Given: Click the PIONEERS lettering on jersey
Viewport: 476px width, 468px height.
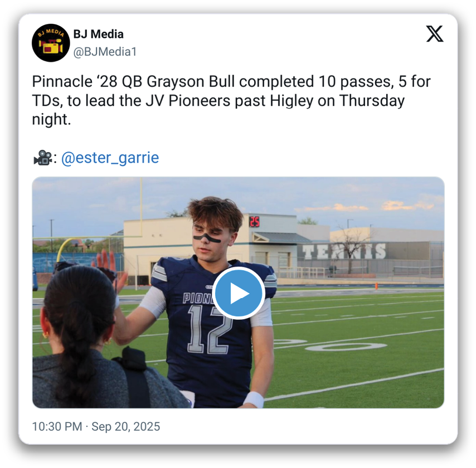Looking at the screenshot, I should (x=198, y=298).
